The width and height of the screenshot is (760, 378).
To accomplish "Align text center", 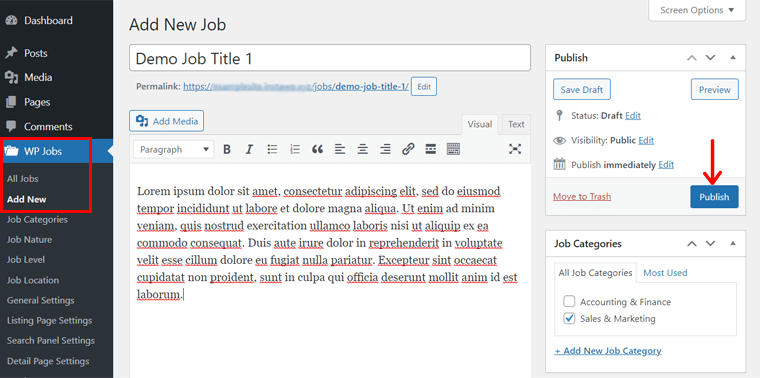I will click(363, 149).
